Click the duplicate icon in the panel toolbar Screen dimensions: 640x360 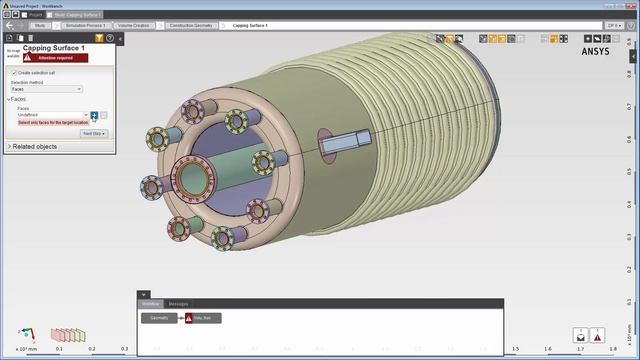click(20, 38)
